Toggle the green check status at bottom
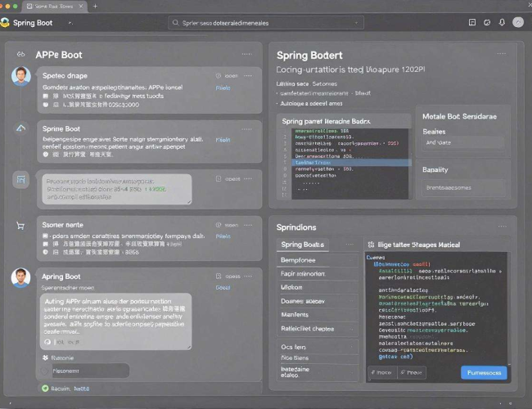Image resolution: width=532 pixels, height=409 pixels. pyautogui.click(x=45, y=389)
